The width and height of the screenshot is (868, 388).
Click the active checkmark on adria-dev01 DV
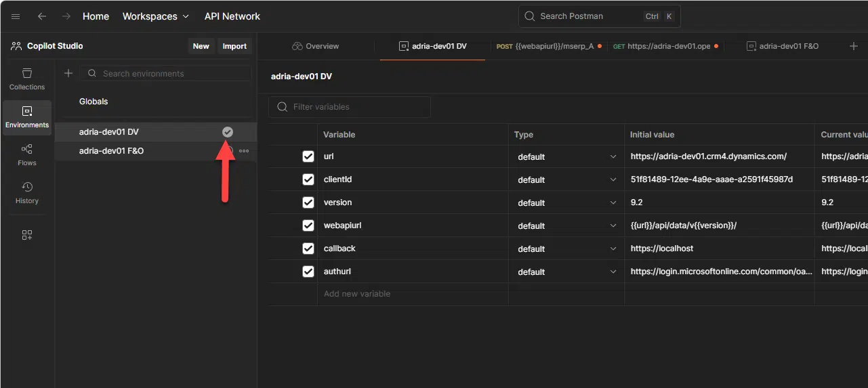(228, 132)
